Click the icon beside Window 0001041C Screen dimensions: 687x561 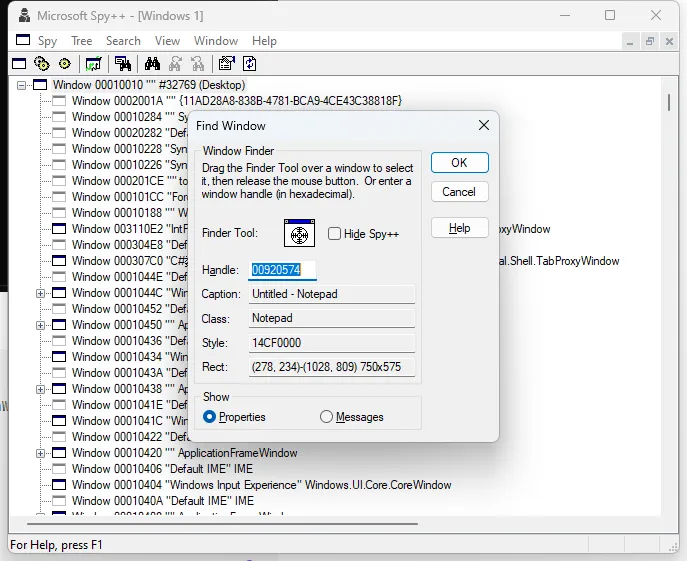click(x=59, y=421)
